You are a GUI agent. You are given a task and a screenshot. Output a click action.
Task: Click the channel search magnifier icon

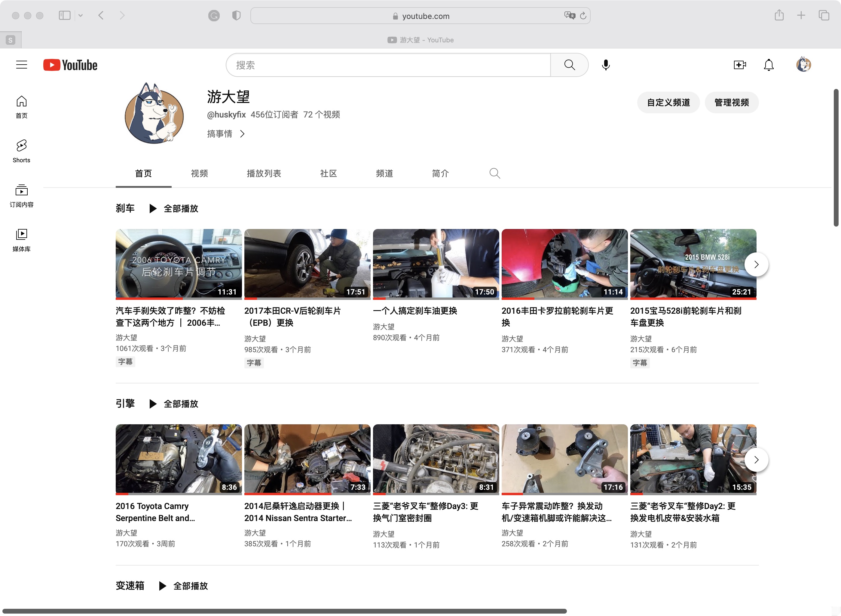pos(494,173)
